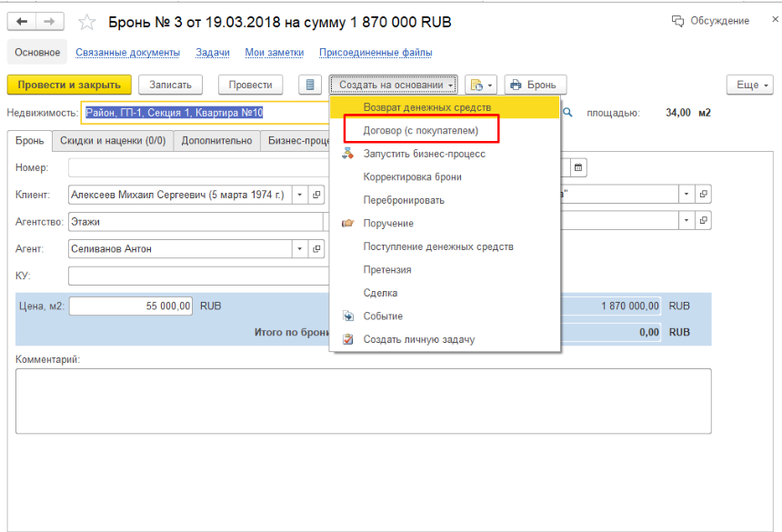The image size is (782, 532).
Task: Click open-form icon next to Клиент field
Action: pos(316,195)
